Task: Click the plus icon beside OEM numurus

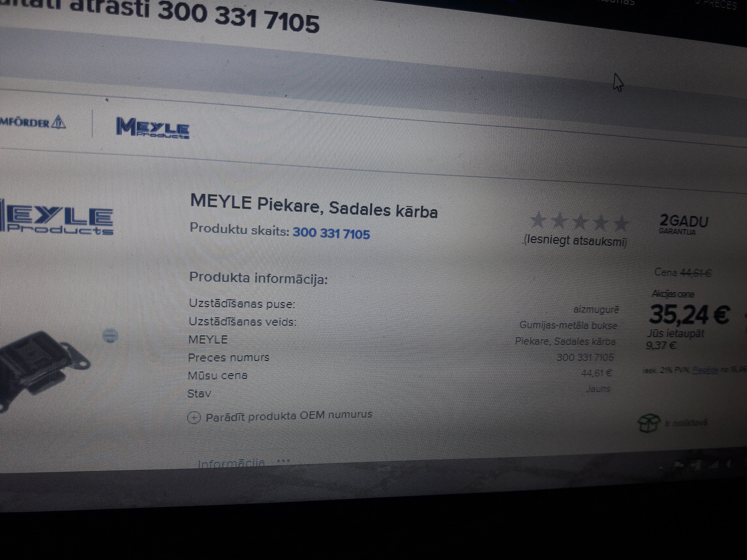Action: coord(194,417)
